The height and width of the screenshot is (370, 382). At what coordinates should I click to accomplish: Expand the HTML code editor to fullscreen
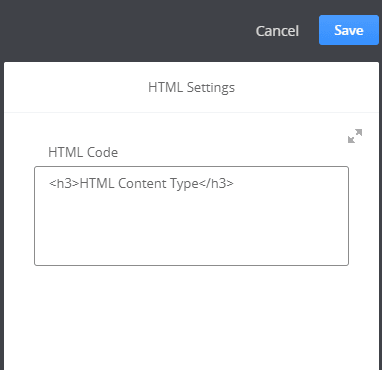pos(355,136)
